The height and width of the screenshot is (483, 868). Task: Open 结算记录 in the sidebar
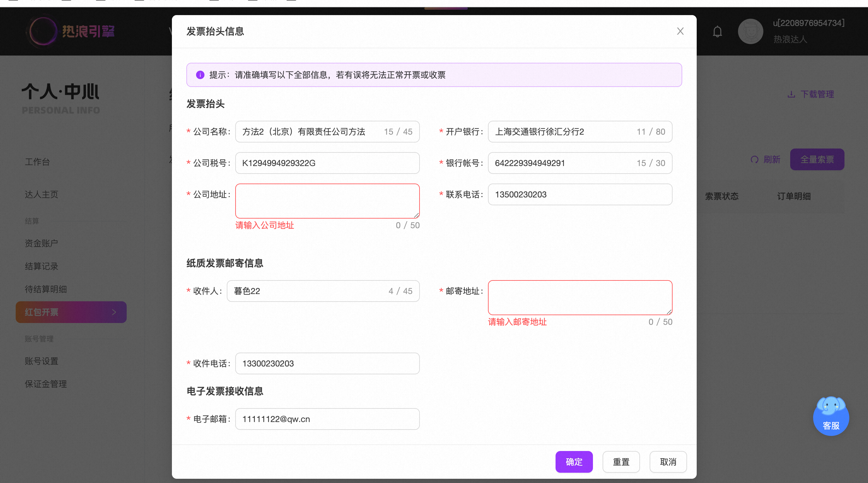[x=41, y=266]
